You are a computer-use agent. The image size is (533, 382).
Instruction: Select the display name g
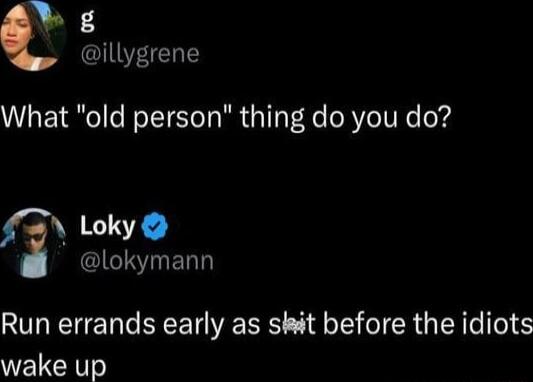coord(87,22)
